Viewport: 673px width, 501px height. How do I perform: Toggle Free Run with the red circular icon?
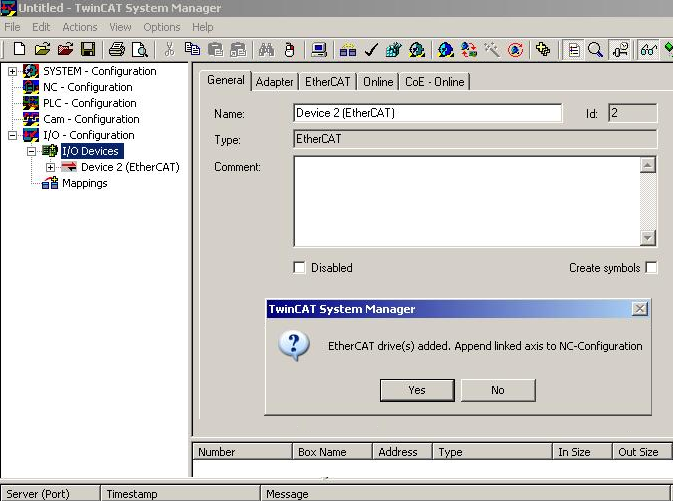pos(515,50)
